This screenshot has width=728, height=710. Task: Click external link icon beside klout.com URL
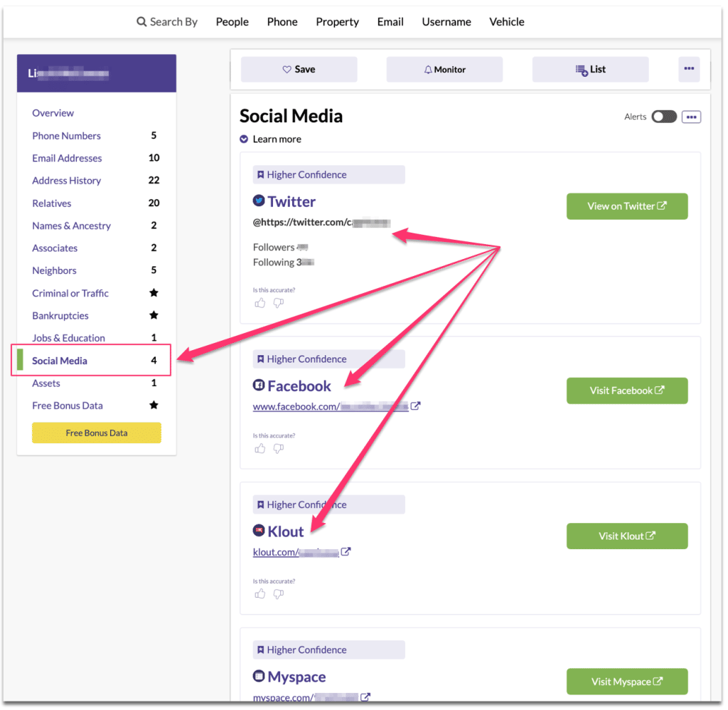(346, 551)
